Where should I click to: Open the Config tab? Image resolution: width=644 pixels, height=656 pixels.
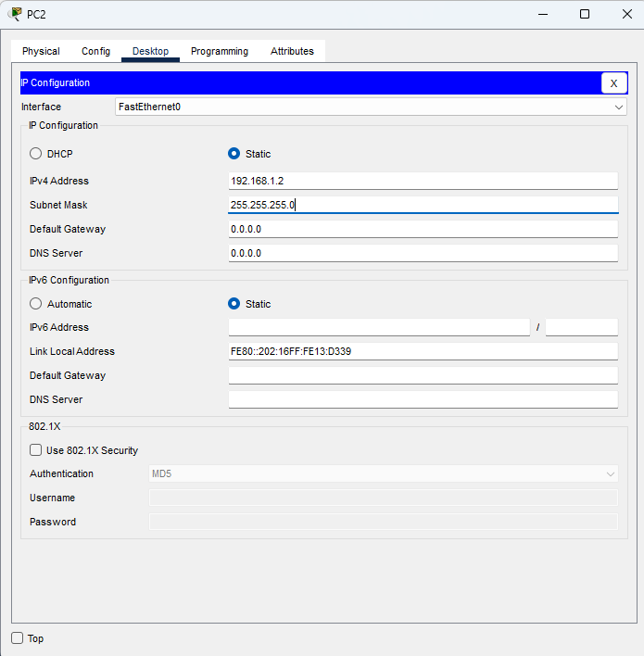(95, 51)
